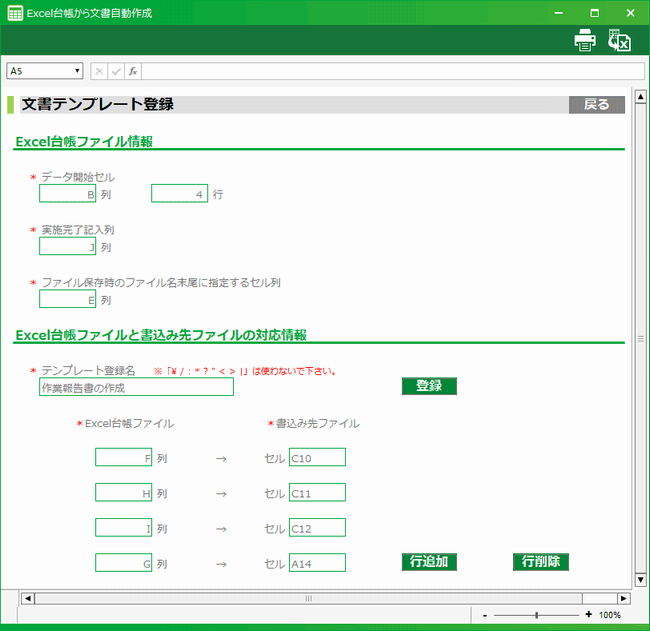Click the 登録 button
This screenshot has height=631, width=650.
[429, 386]
